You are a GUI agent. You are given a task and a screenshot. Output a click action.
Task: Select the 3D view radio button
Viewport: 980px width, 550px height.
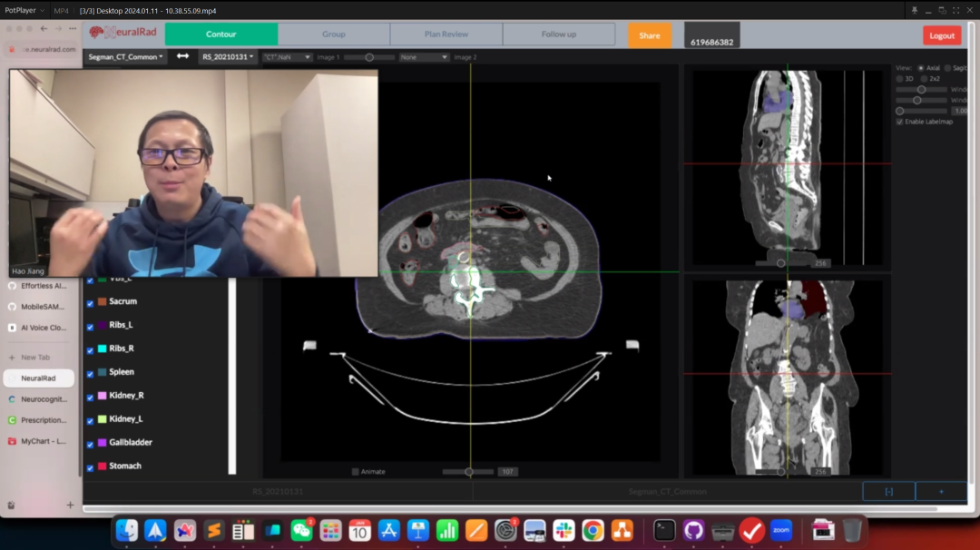point(900,79)
